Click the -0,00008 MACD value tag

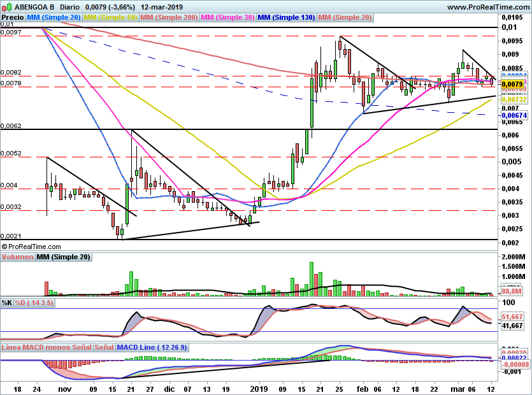click(515, 364)
